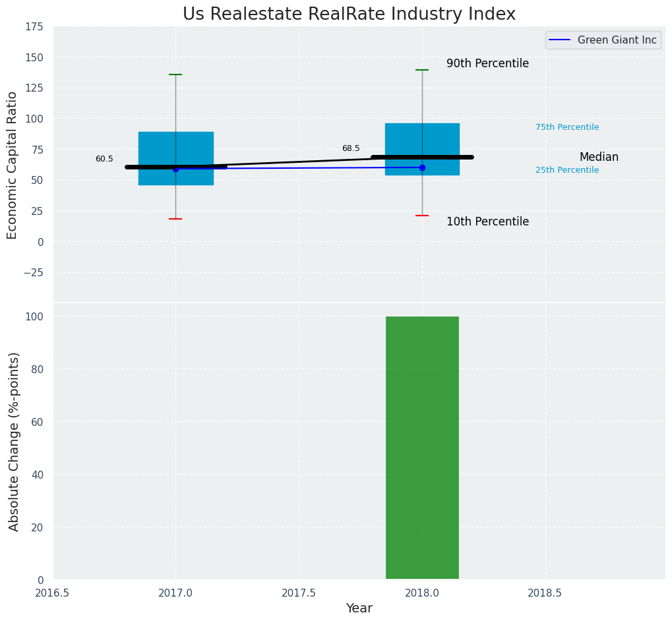The image size is (672, 621).
Task: Select the Economic Capital Ratio axis label
Action: [13, 165]
